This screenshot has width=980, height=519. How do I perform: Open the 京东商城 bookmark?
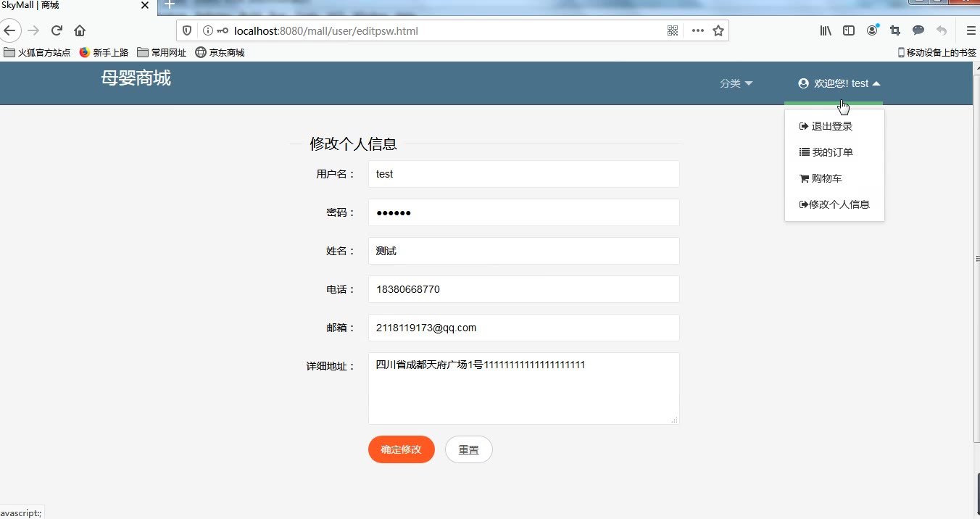click(x=220, y=52)
